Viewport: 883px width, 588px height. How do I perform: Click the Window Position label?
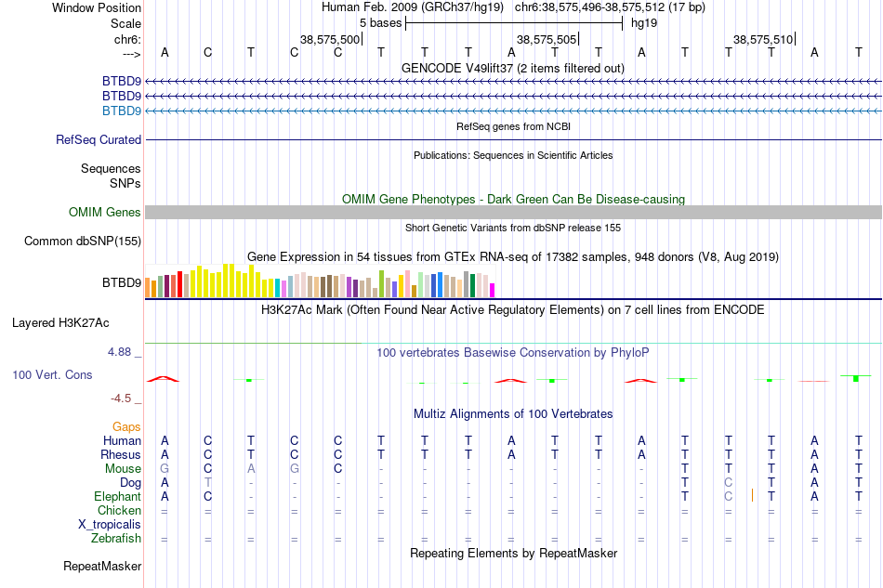97,7
